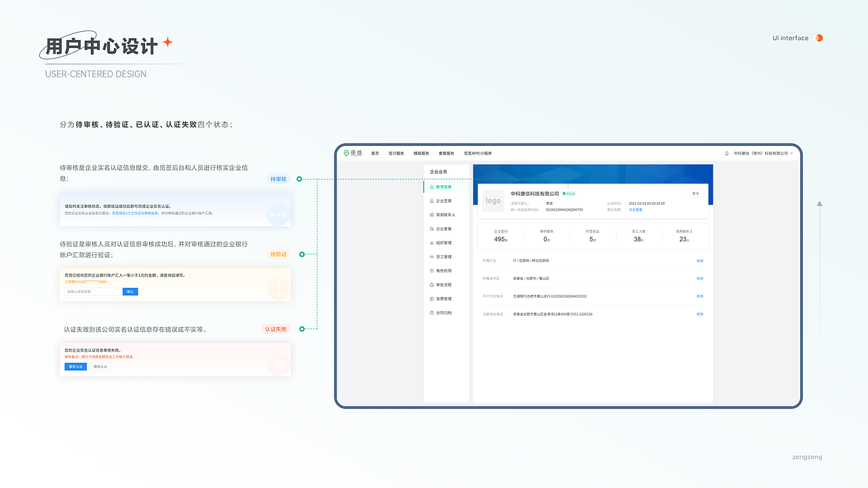Screen dimensions: 868x488
Task: Open the notification bell
Action: (x=727, y=153)
